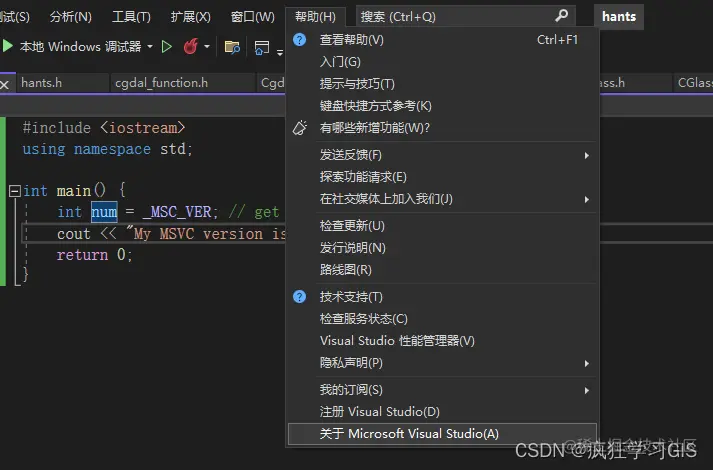Click the green Start Debugging play icon
This screenshot has width=713, height=470.
click(7, 46)
